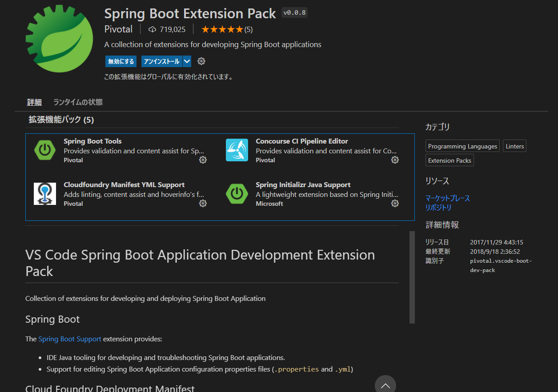
Task: Click the last updated value 2018/9/18 2:36:52
Action: click(495, 252)
